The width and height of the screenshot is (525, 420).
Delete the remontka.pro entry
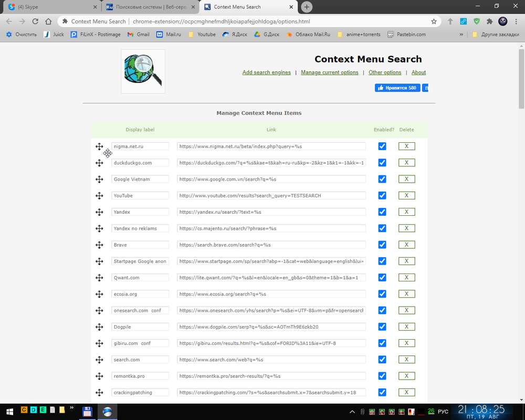click(406, 376)
